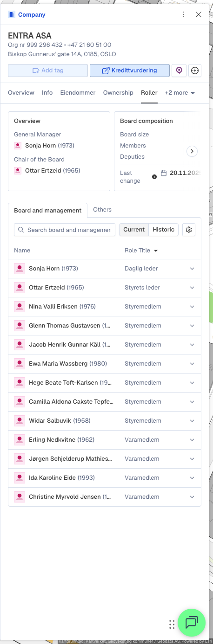The height and width of the screenshot is (644, 213).
Task: Select the Current roles filter
Action: 134,230
